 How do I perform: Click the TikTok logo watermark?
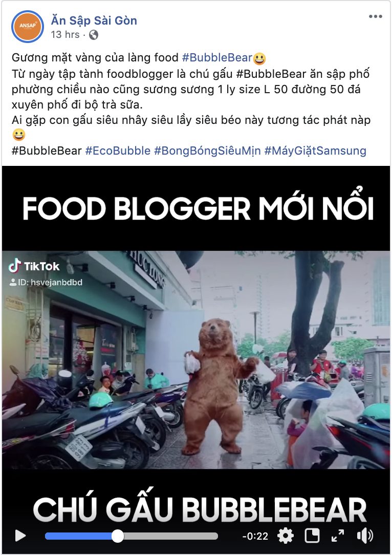coord(34,266)
